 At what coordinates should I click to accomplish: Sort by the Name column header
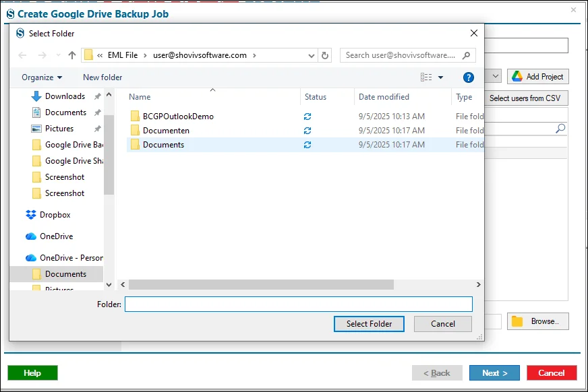pyautogui.click(x=140, y=97)
